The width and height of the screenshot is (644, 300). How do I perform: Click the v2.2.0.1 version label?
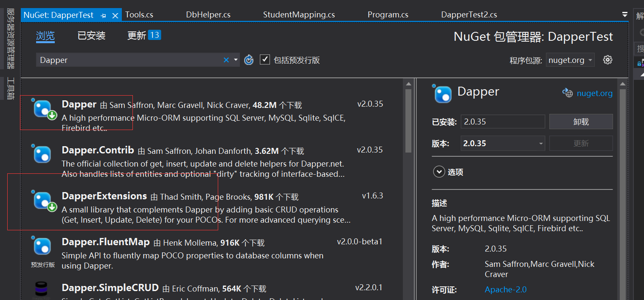point(369,288)
